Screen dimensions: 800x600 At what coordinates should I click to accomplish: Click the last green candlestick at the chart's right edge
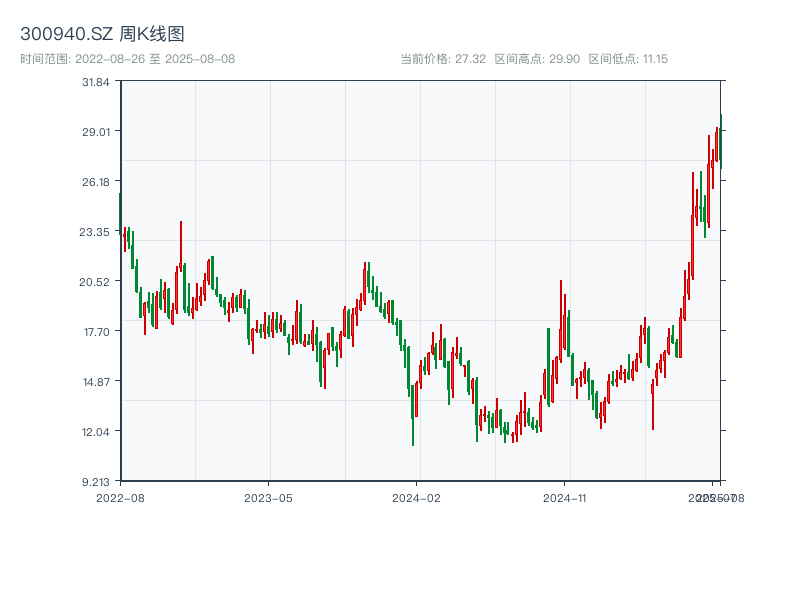point(721,142)
